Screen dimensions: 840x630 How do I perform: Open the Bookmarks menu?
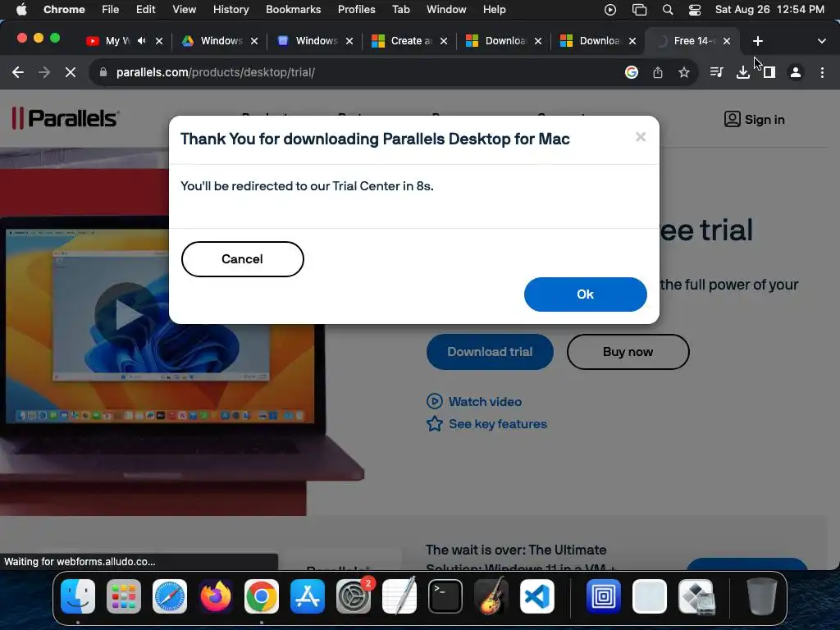tap(293, 10)
